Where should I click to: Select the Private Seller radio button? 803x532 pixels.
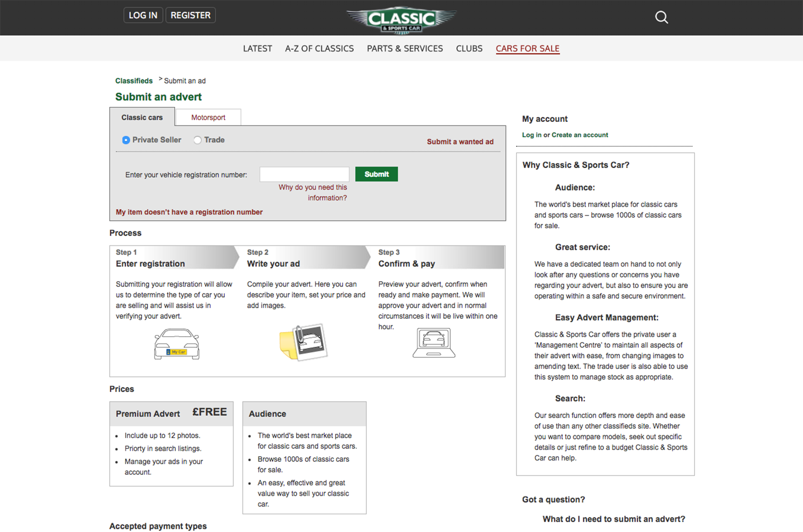coord(126,140)
